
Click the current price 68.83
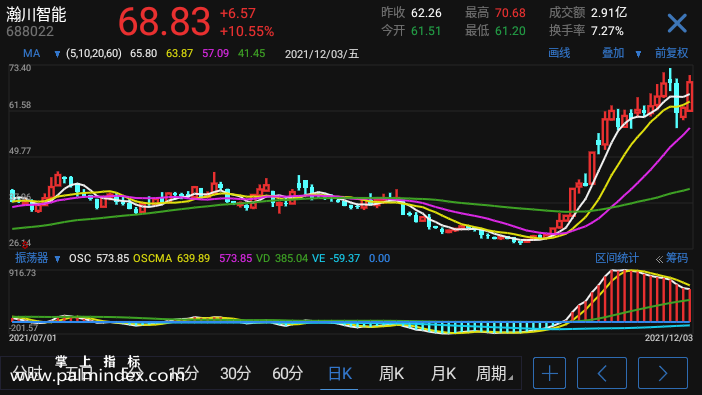(x=164, y=21)
